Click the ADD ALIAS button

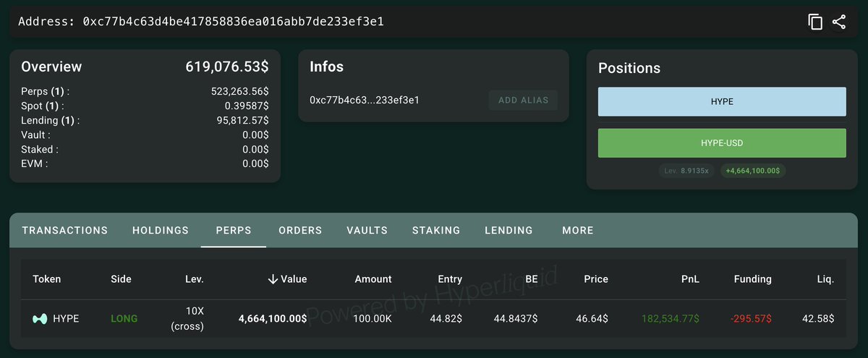coord(524,100)
